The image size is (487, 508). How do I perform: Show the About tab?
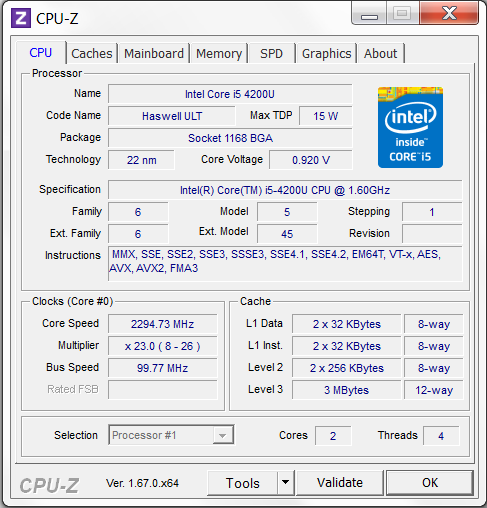[x=380, y=53]
